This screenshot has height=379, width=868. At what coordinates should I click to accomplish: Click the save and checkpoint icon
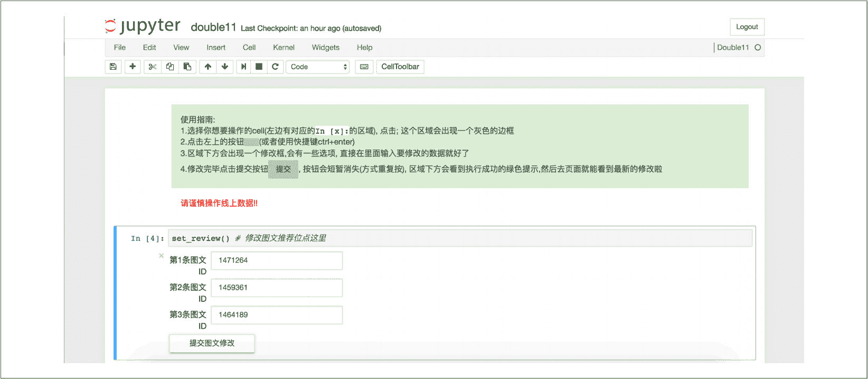coord(113,67)
